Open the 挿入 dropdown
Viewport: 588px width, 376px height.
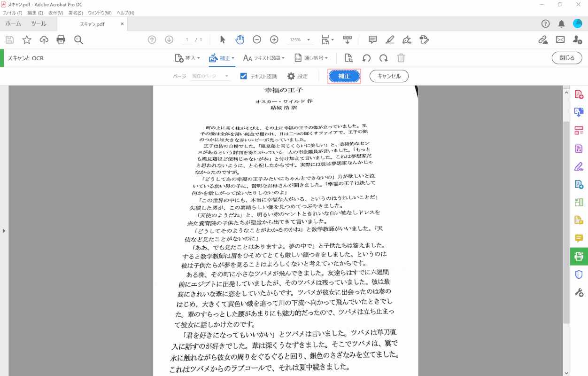187,58
